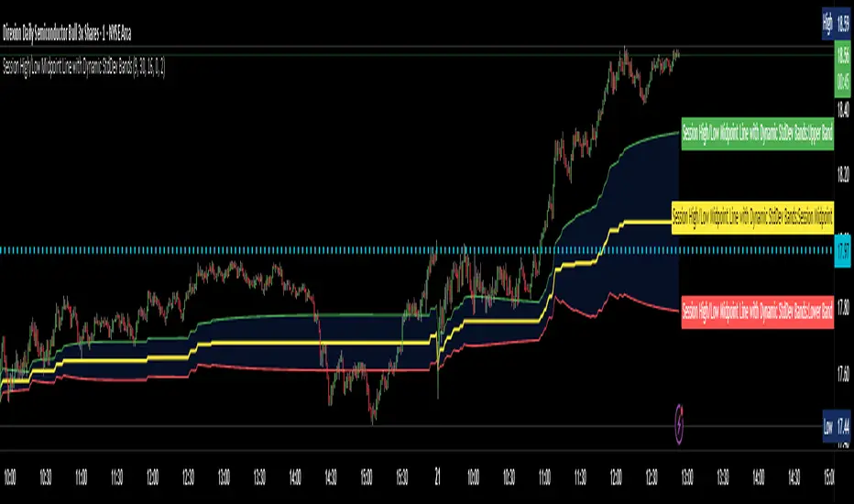The image size is (854, 504).
Task: Click the cyan dotted horizontal price line
Action: point(417,251)
